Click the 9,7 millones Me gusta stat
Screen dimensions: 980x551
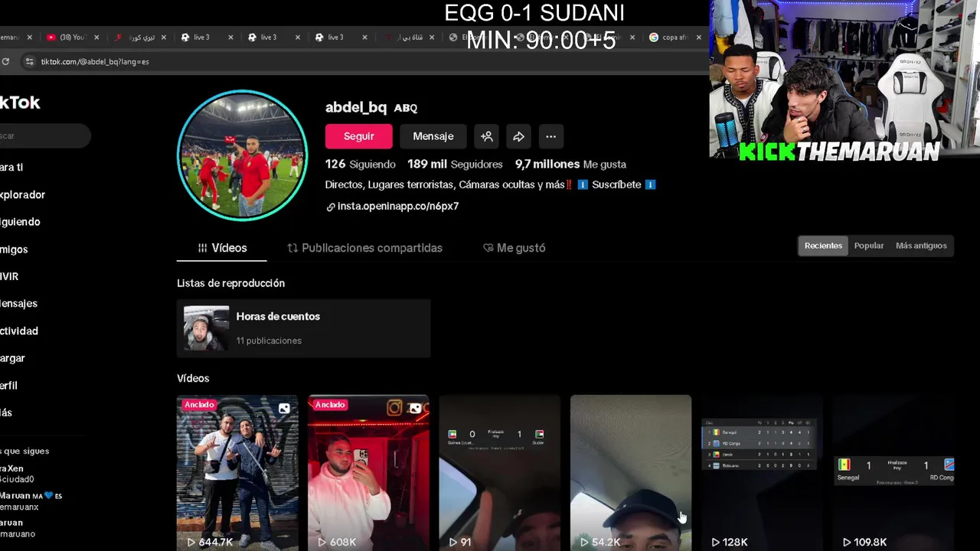(x=570, y=164)
